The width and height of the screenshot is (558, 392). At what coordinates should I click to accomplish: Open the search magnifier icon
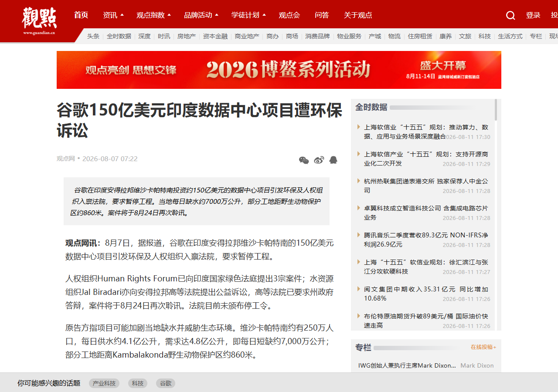point(510,15)
